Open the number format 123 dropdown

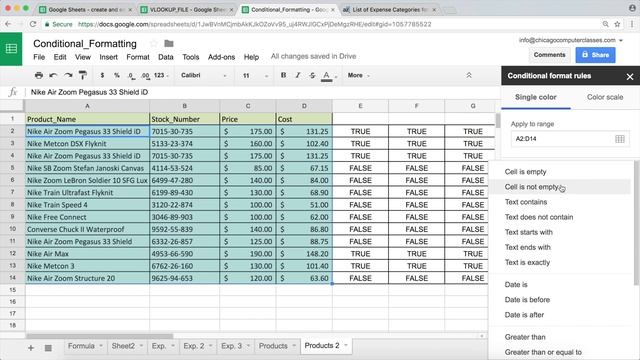(161, 75)
